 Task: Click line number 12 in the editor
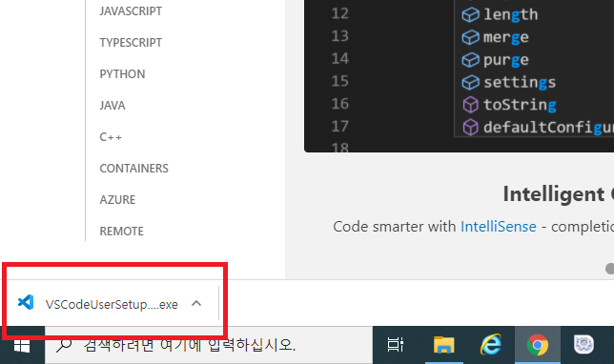[x=339, y=13]
